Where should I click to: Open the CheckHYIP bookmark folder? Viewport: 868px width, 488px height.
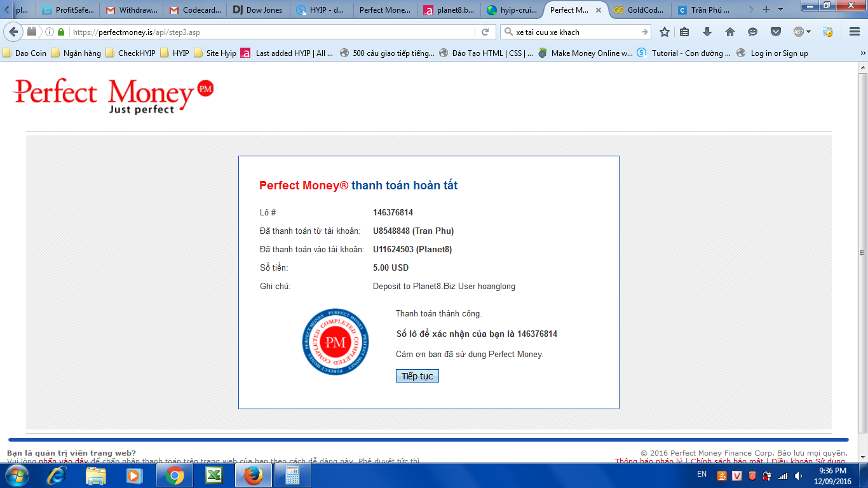(x=130, y=53)
